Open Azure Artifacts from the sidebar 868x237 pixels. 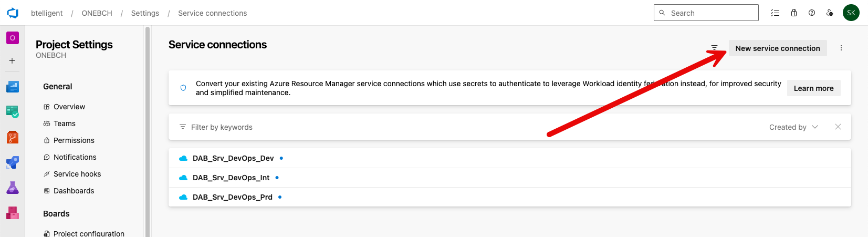click(13, 213)
